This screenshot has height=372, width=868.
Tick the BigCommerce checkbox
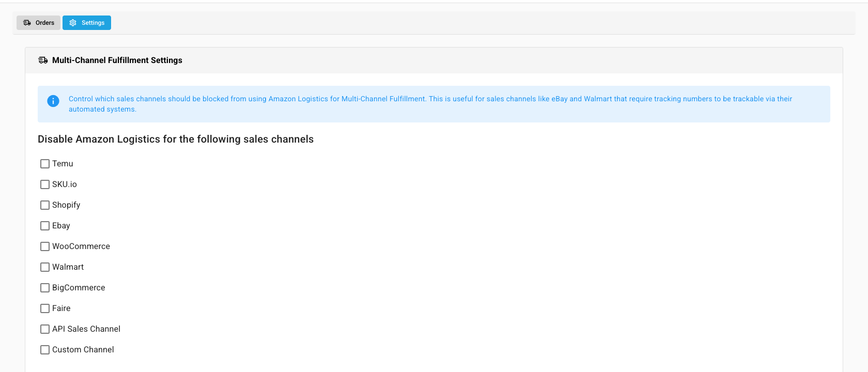point(45,288)
